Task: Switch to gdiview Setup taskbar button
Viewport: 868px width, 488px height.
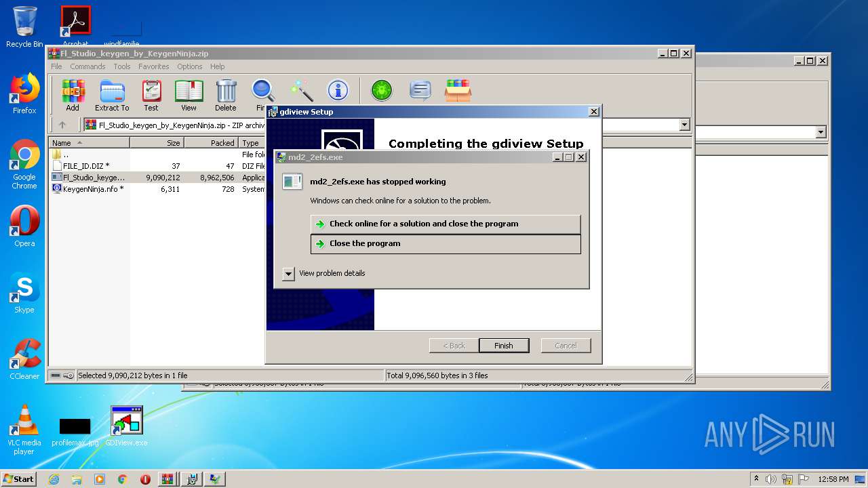Action: tap(192, 479)
